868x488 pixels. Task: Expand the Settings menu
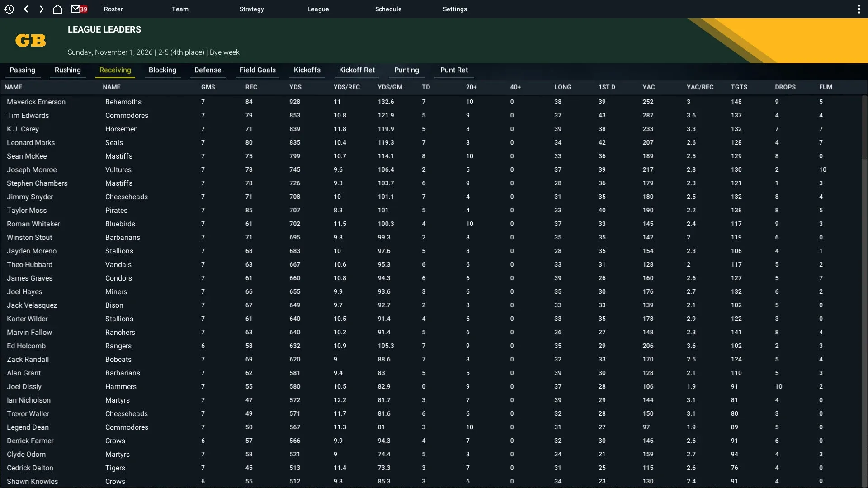(455, 9)
